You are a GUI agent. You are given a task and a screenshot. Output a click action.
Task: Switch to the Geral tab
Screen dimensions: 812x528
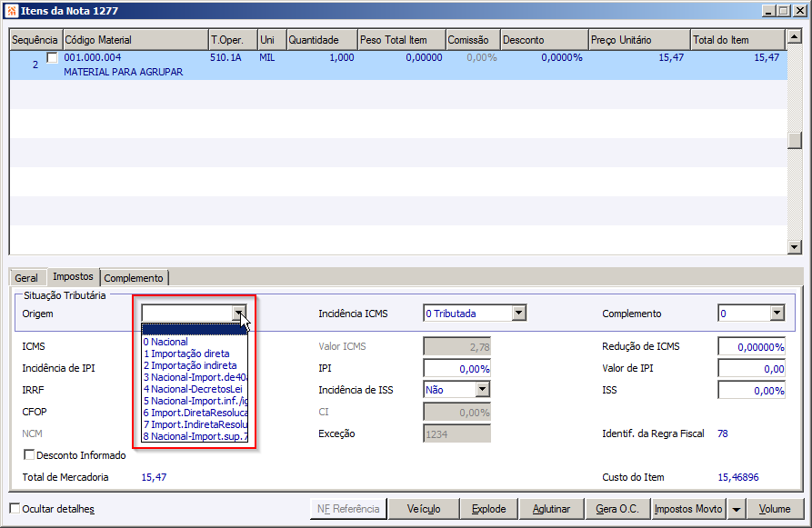coord(26,278)
